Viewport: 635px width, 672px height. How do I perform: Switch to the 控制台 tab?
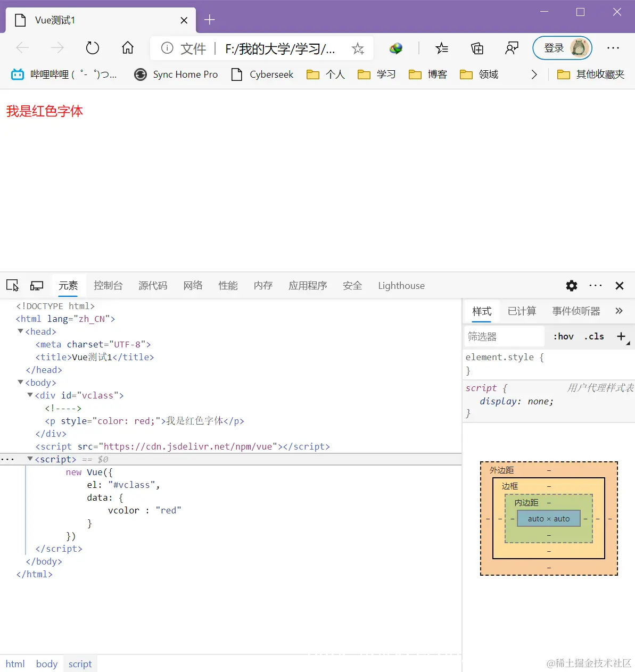click(x=108, y=286)
